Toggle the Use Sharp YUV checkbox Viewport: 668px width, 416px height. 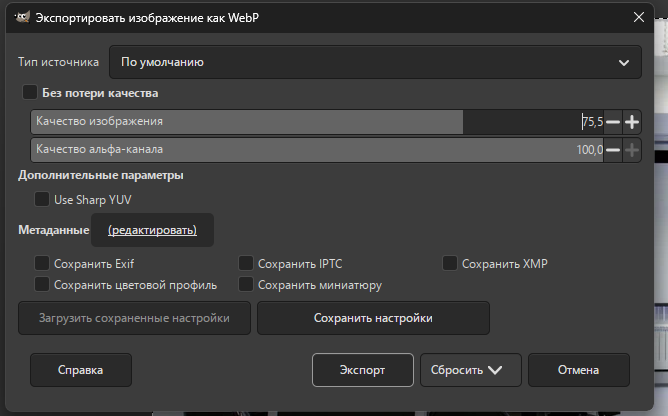42,199
